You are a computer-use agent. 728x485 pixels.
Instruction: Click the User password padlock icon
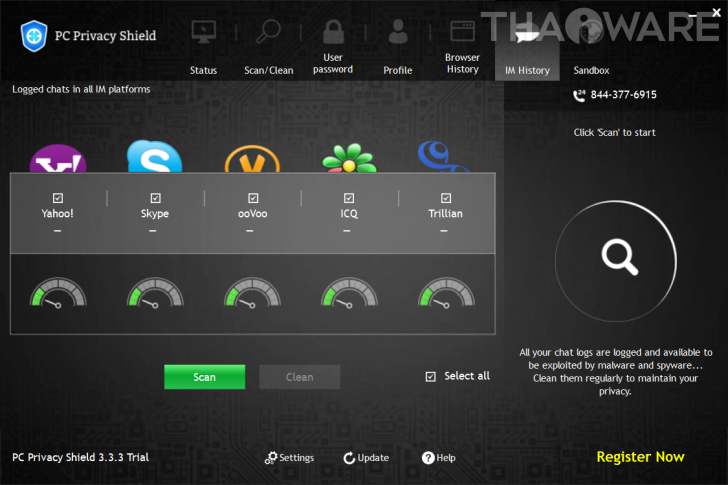[333, 32]
